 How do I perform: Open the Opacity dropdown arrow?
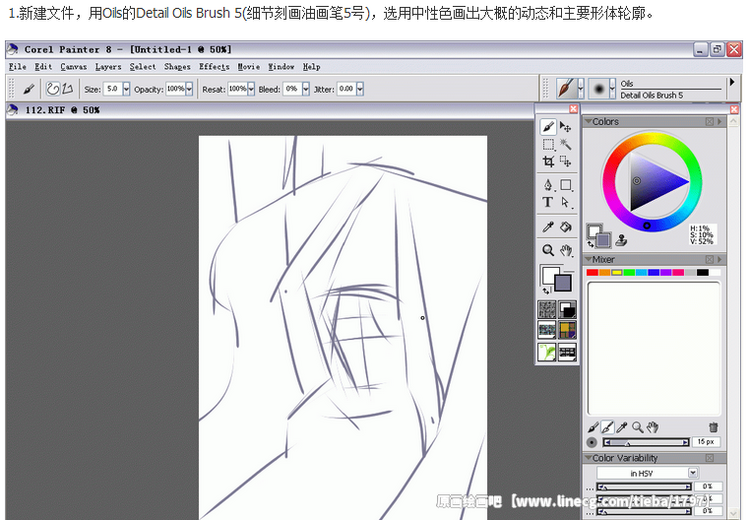[189, 89]
